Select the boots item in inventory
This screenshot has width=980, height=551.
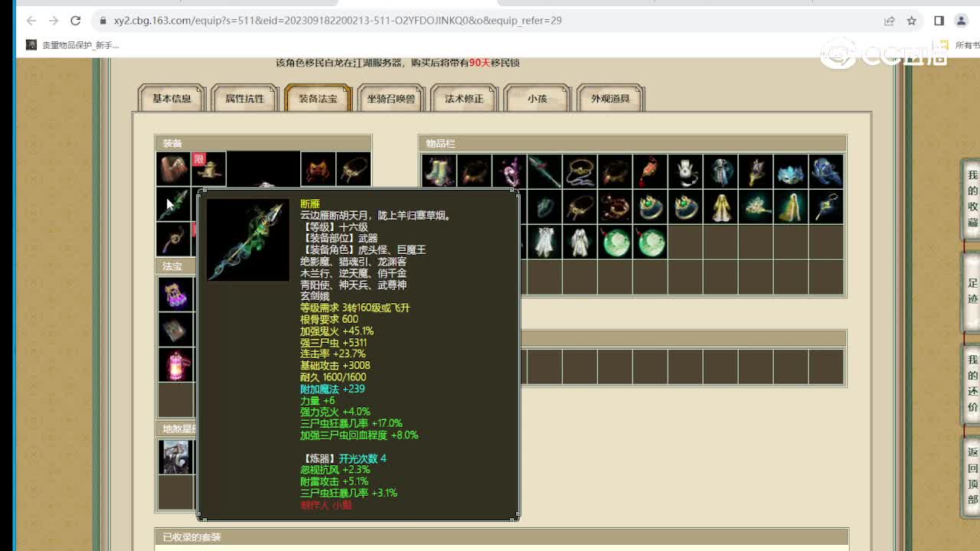tap(439, 171)
